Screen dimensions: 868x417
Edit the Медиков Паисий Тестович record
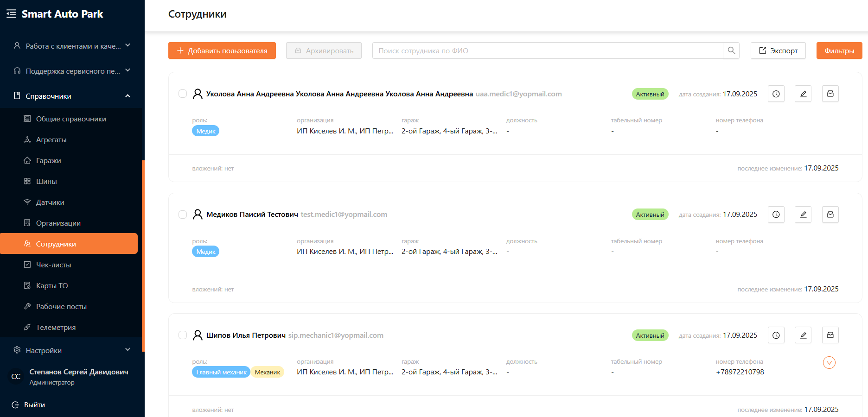click(803, 215)
